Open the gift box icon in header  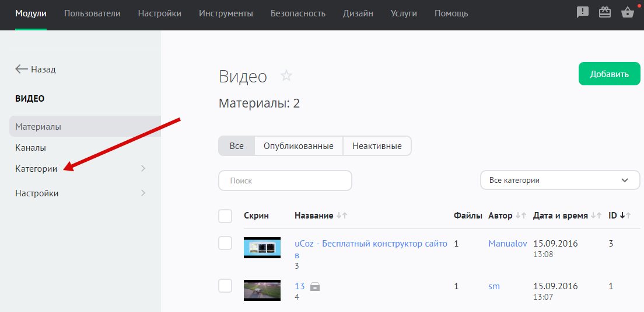(605, 13)
